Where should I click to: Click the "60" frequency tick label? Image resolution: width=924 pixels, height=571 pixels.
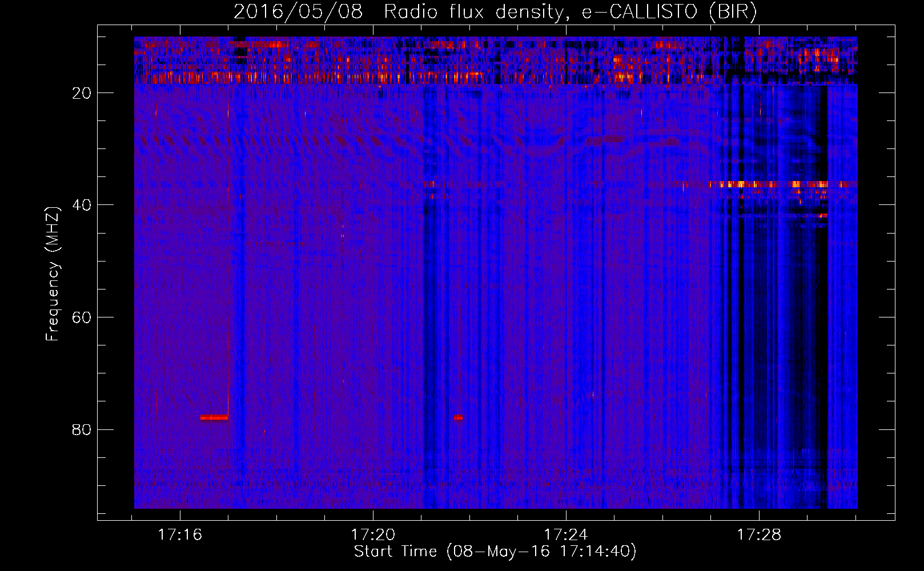82,317
